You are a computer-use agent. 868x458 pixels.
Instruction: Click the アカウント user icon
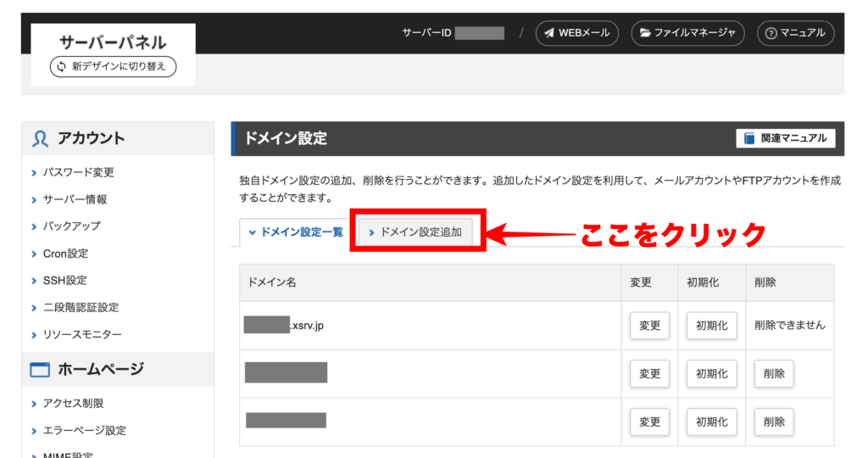tap(40, 138)
